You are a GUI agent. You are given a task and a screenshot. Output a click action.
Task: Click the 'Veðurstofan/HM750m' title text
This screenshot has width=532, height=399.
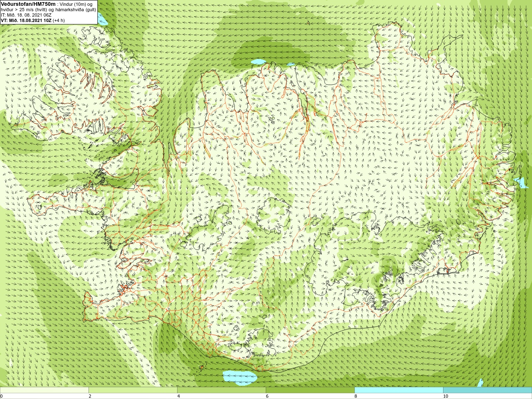(x=28, y=4)
